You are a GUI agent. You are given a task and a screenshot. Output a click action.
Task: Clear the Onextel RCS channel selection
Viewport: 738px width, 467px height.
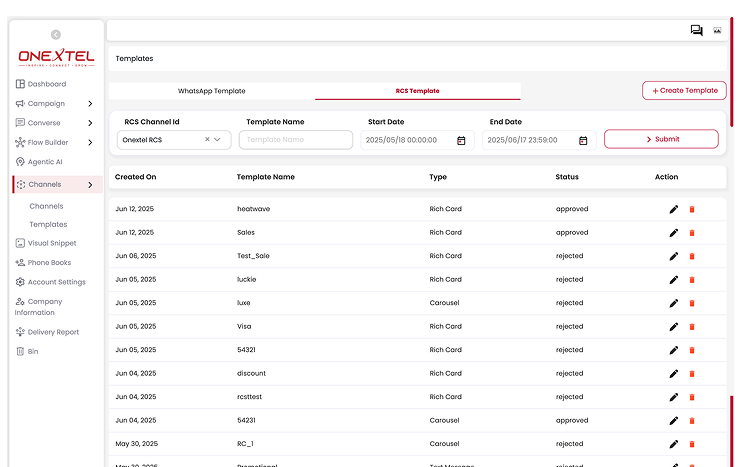(x=207, y=140)
